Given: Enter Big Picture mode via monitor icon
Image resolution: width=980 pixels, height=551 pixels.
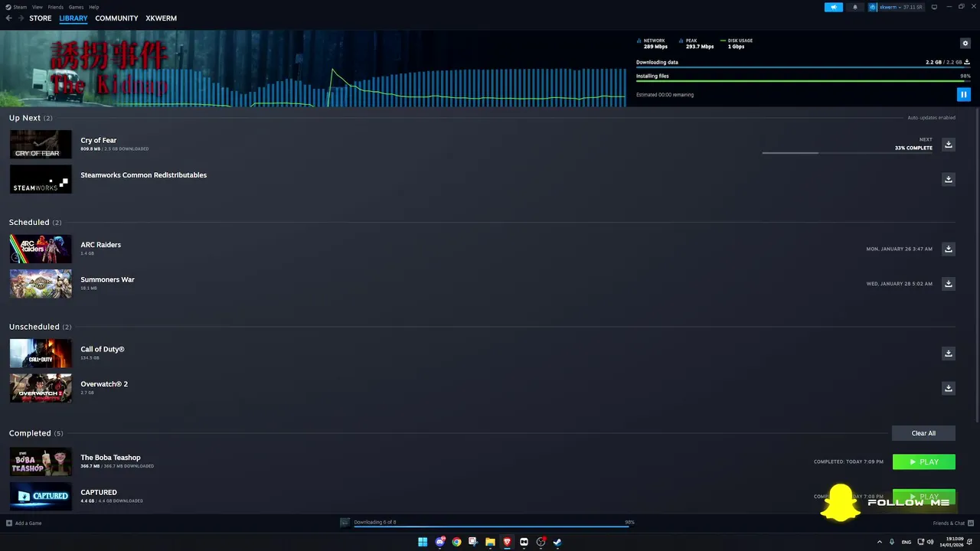Looking at the screenshot, I should click(934, 7).
